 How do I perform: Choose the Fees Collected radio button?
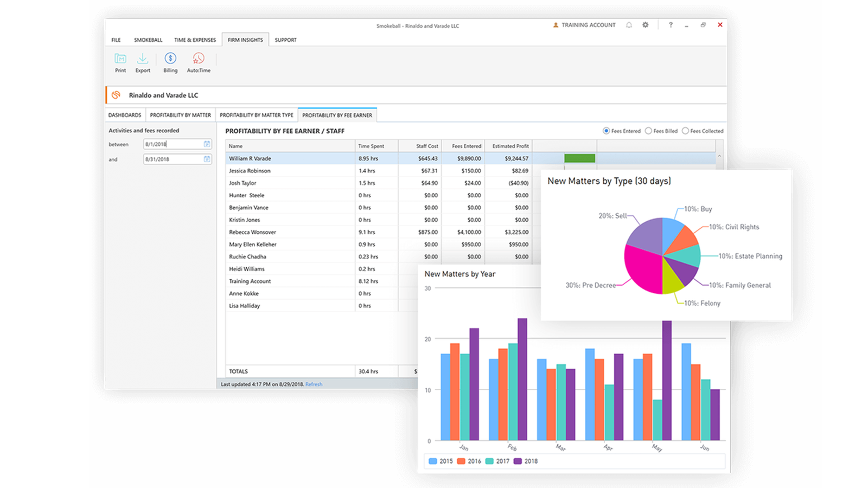tap(685, 131)
